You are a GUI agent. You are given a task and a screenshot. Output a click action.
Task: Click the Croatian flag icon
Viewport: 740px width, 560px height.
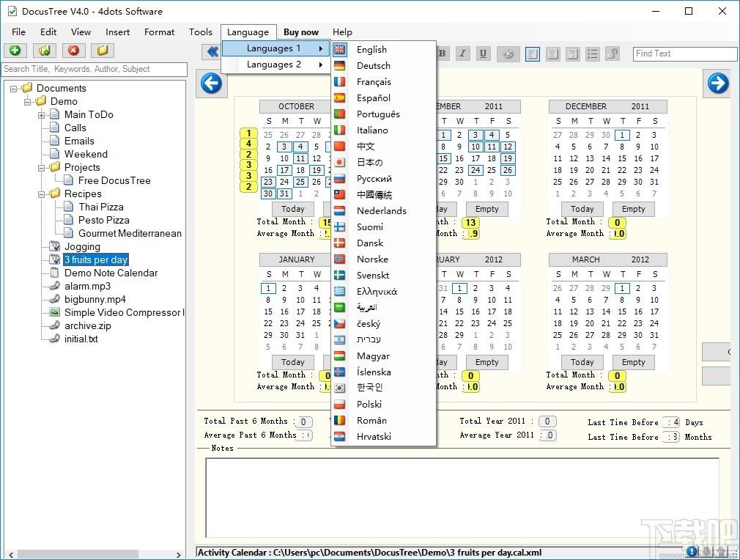click(339, 436)
